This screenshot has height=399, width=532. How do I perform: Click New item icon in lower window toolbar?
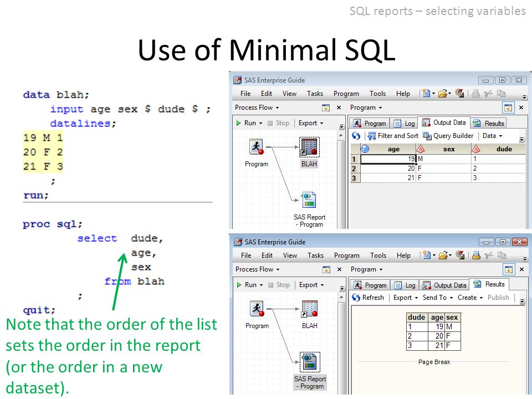pos(427,255)
